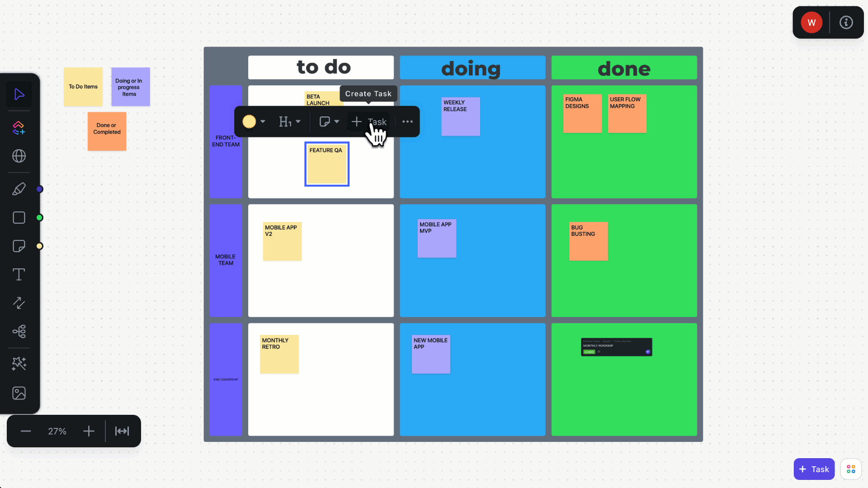The image size is (868, 488).
Task: Select the Sticky Note tool
Action: tap(19, 245)
